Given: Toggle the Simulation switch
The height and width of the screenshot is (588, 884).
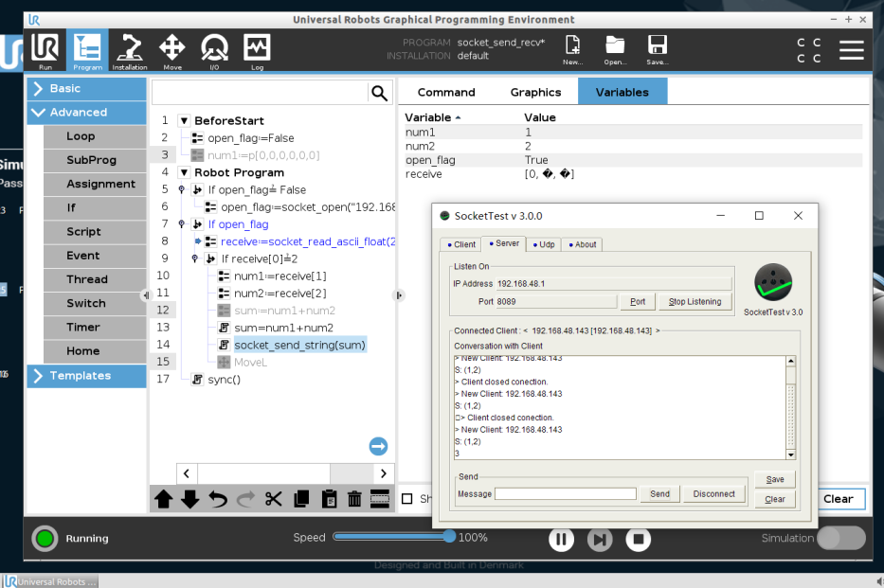Looking at the screenshot, I should point(841,538).
